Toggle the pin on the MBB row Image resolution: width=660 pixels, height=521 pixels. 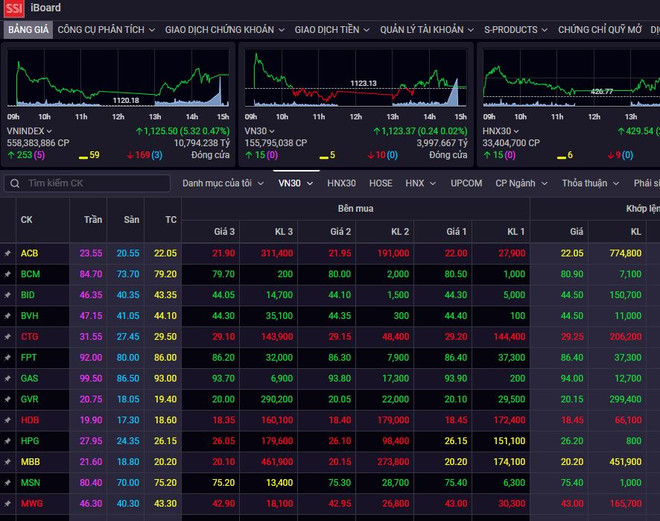pos(8,462)
